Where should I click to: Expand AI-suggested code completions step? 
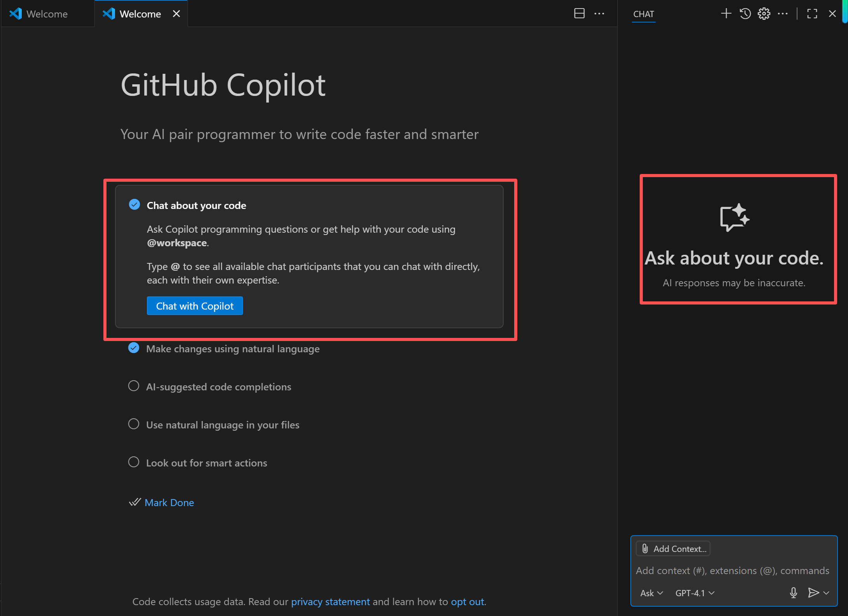[x=218, y=387]
